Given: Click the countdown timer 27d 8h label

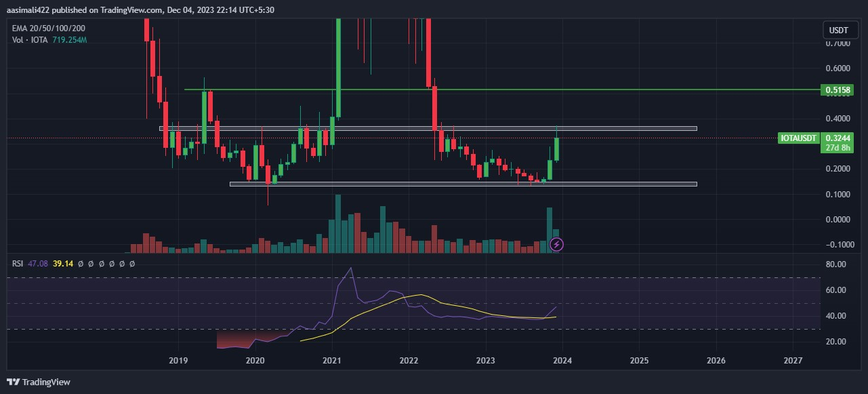Looking at the screenshot, I should 838,147.
